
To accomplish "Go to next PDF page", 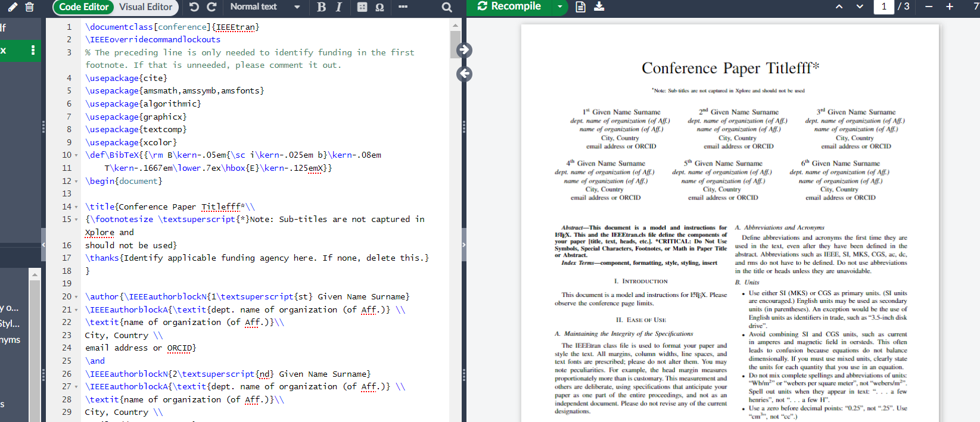I will 860,7.
